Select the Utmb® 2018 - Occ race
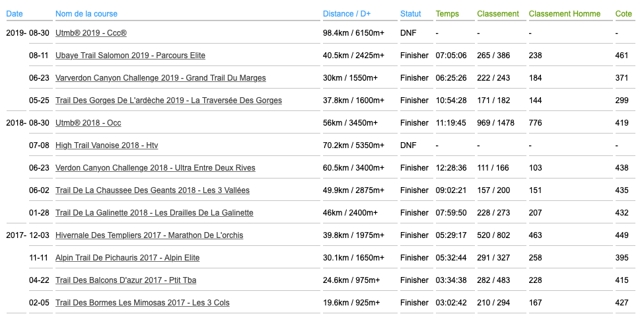644x318 pixels. coord(89,123)
